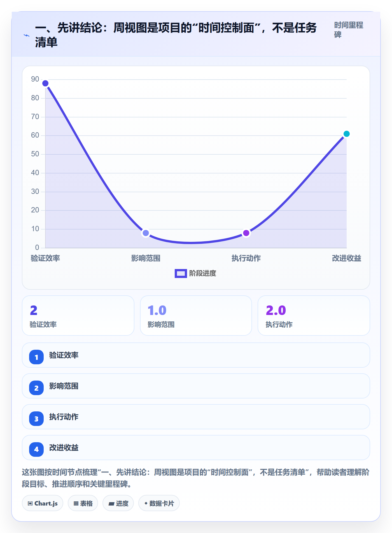Screen dimensions: 392x533
Task: Click the number 2 badge for 影响范围
Action: pyautogui.click(x=36, y=388)
